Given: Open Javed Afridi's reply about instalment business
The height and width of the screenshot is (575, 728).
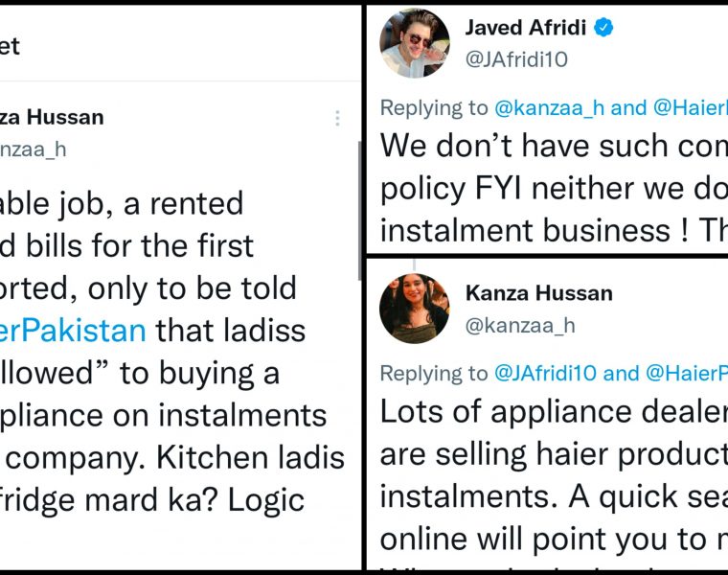Looking at the screenshot, I should [x=553, y=188].
